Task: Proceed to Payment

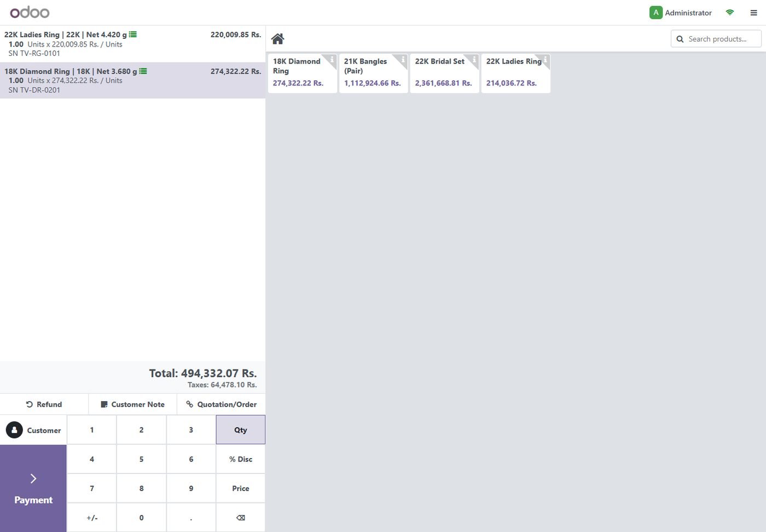Action: tap(33, 488)
